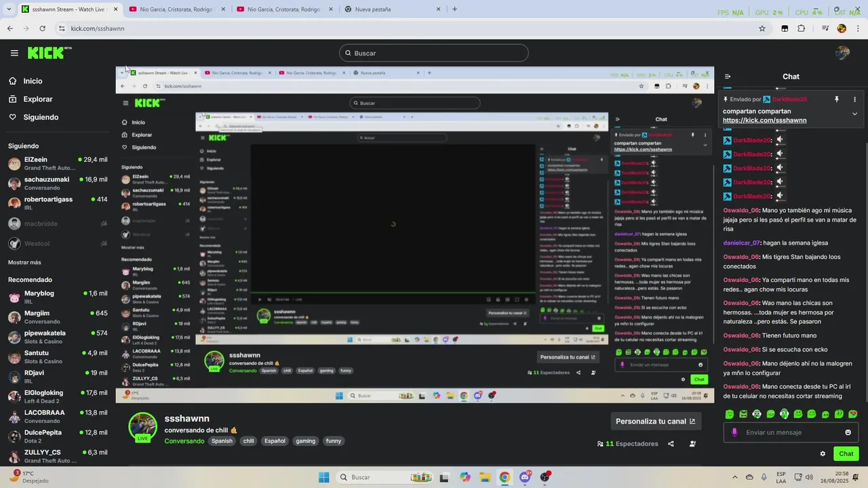This screenshot has height=488, width=868.
Task: Open sachauzumaki followed channel
Action: (58, 184)
